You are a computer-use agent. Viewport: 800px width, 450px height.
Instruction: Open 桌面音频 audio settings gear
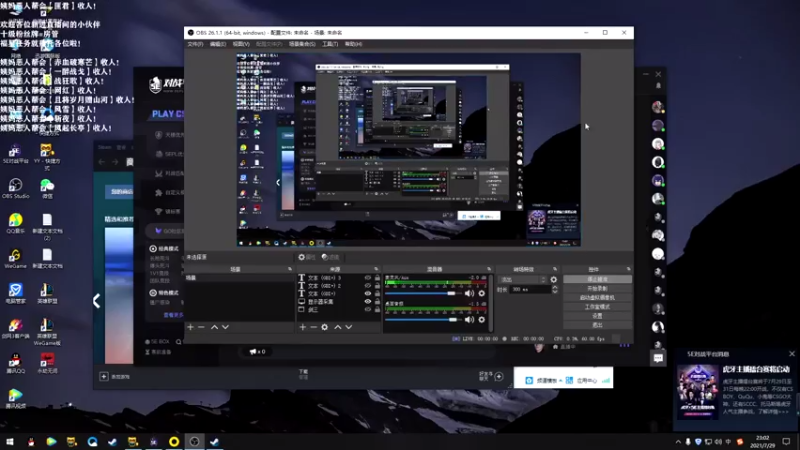click(482, 320)
